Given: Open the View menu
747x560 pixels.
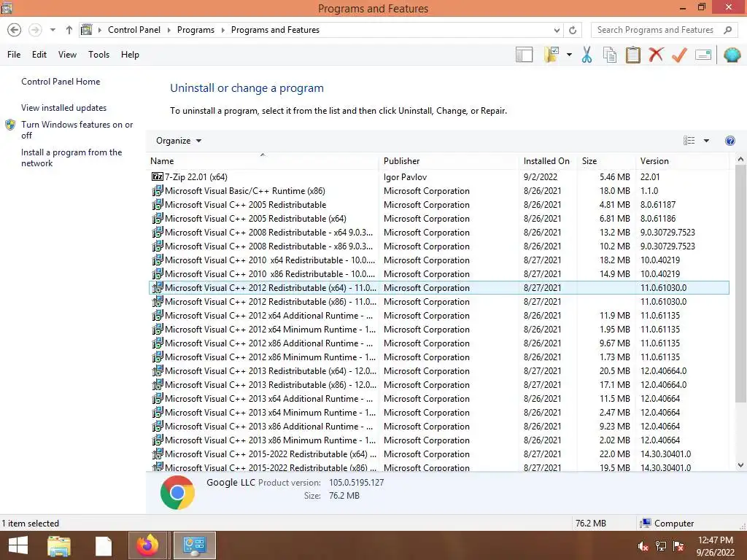Looking at the screenshot, I should click(67, 55).
